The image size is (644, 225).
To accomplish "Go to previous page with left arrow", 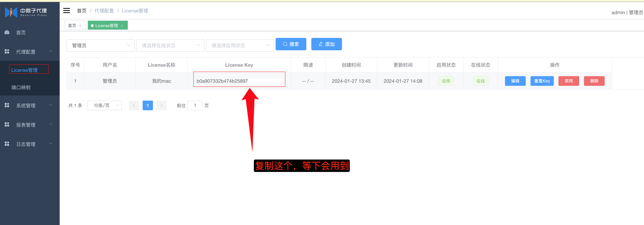I will 134,105.
